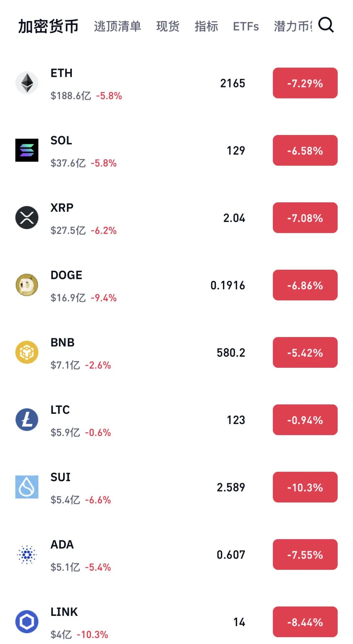Open the 指标 tab
The width and height of the screenshot is (353, 644).
pyautogui.click(x=206, y=26)
